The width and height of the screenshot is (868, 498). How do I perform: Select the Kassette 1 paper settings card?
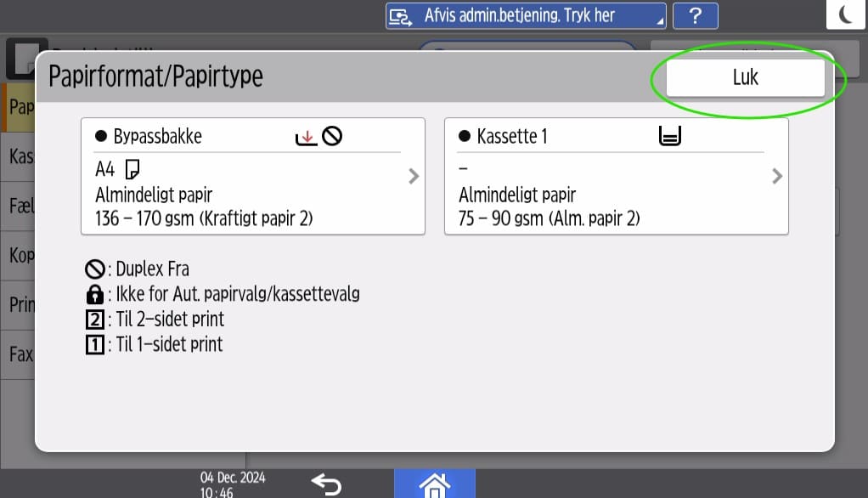[616, 177]
